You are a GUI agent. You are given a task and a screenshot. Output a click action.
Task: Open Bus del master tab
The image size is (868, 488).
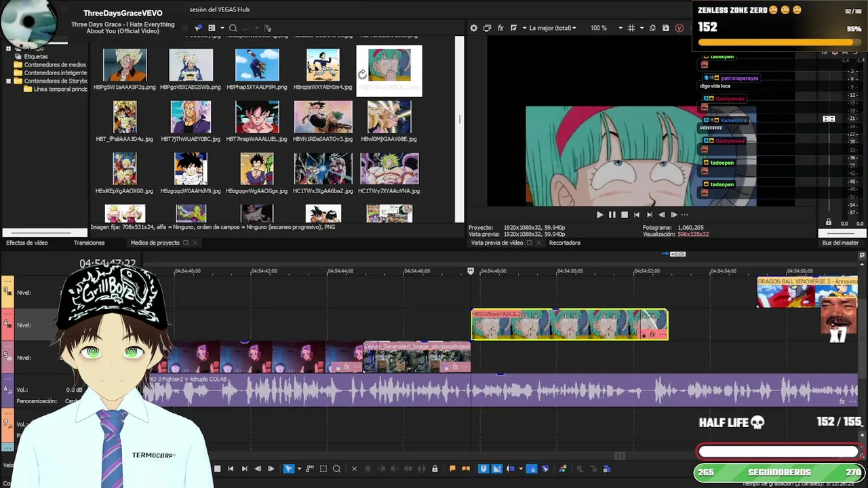(840, 243)
